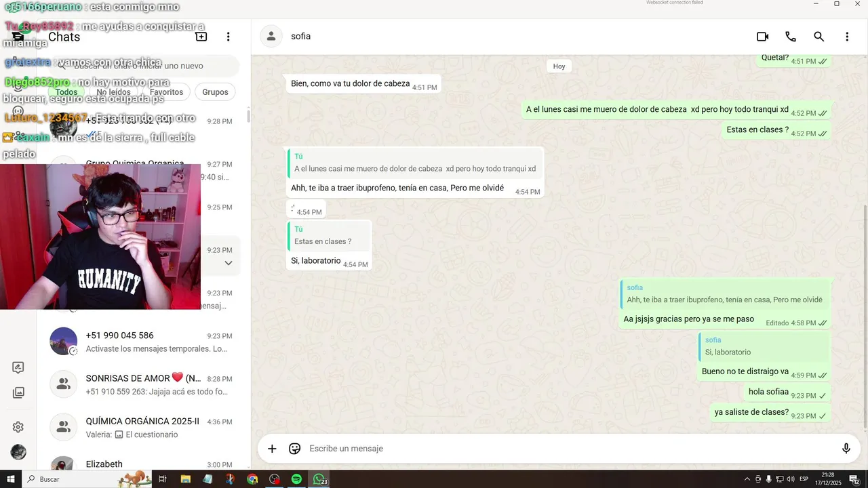Open Google Chrome from the taskbar

[x=252, y=479]
